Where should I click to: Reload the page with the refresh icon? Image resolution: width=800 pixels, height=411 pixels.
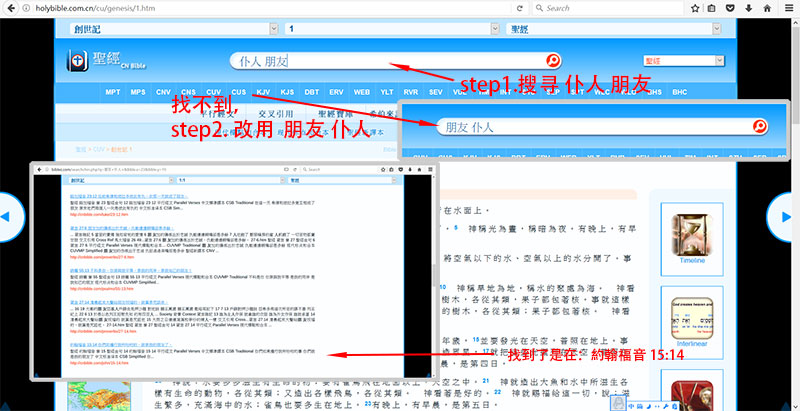pos(520,8)
